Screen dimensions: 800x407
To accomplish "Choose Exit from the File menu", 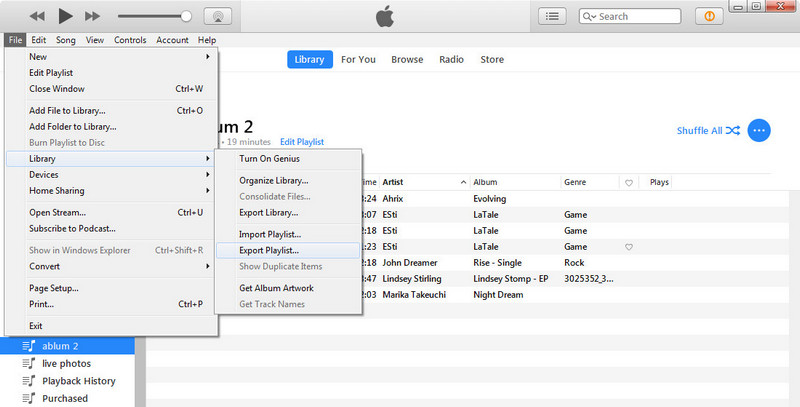I will click(x=111, y=326).
